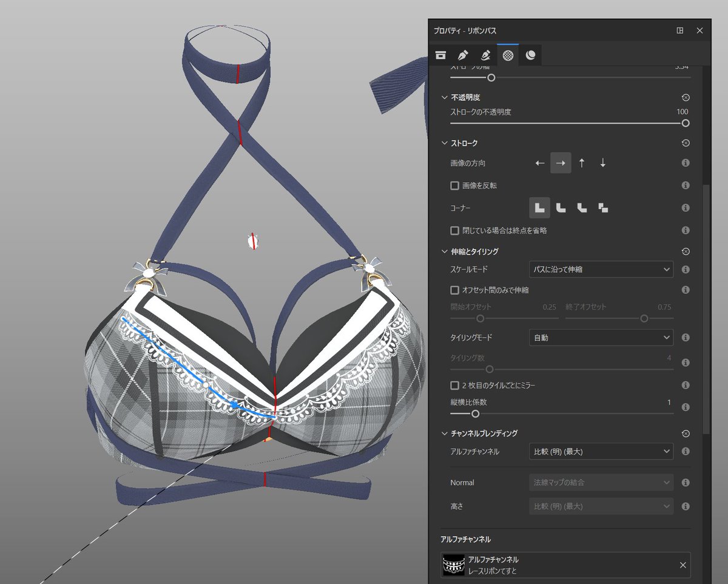This screenshot has height=584, width=728.
Task: Set image direction to right arrow
Action: click(561, 163)
